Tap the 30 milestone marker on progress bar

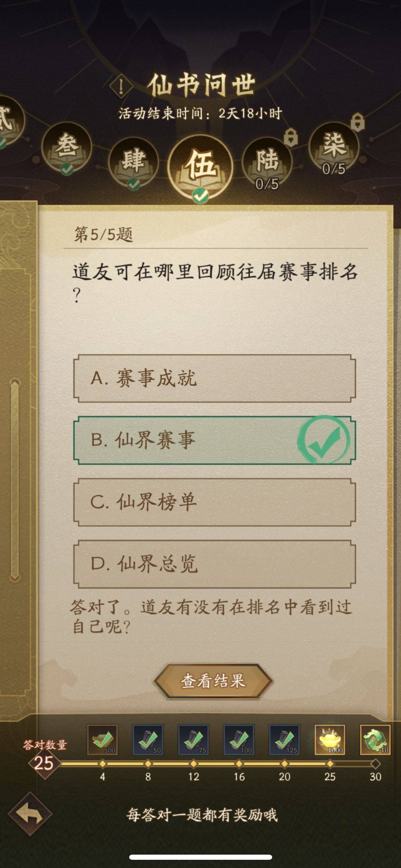tap(375, 764)
